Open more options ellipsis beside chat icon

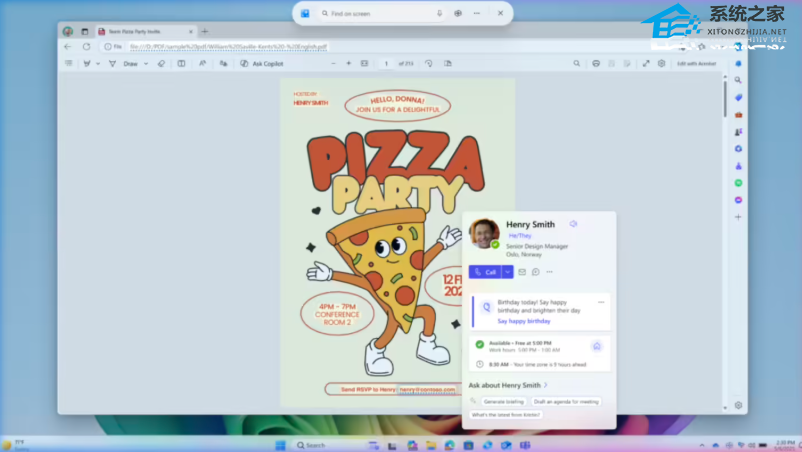(x=549, y=272)
